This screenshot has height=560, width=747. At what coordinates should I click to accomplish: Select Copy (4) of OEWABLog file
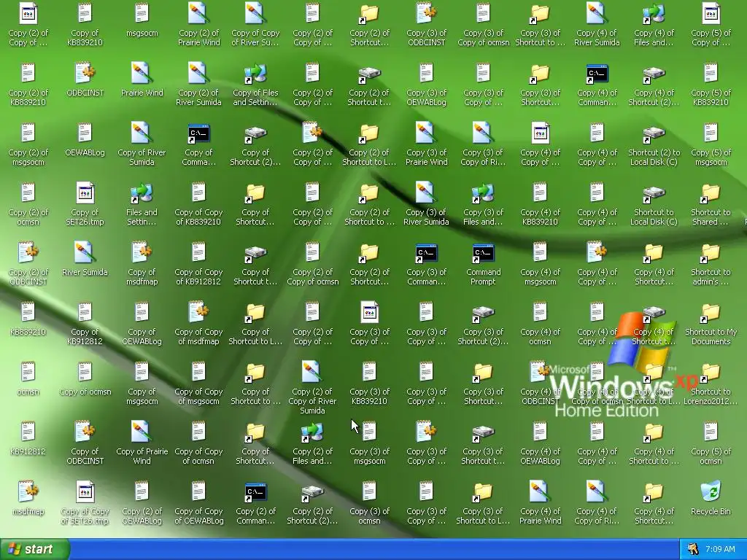540,432
